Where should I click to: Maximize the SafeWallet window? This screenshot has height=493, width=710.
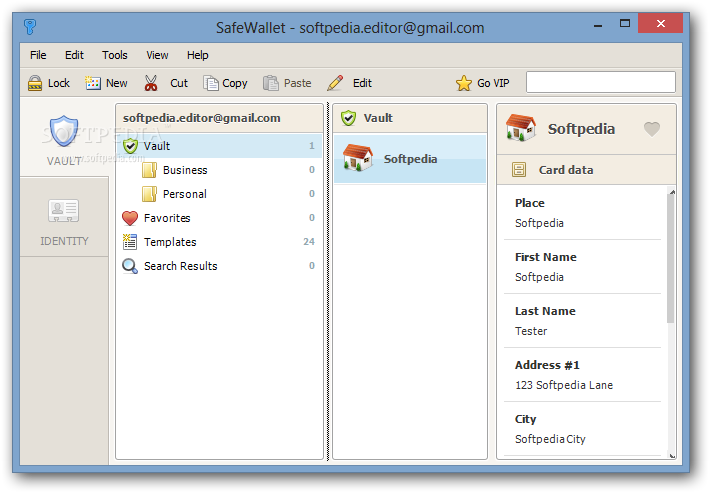[x=625, y=24]
